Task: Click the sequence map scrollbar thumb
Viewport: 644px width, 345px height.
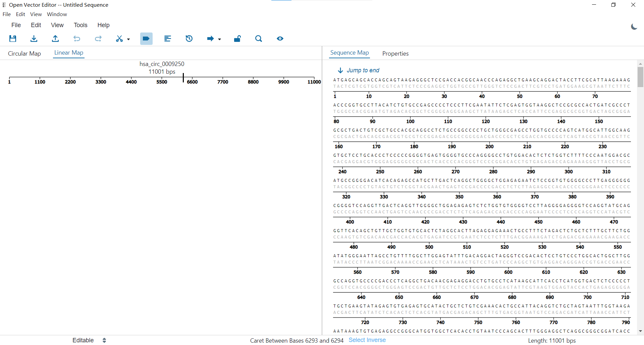Action: [640, 77]
